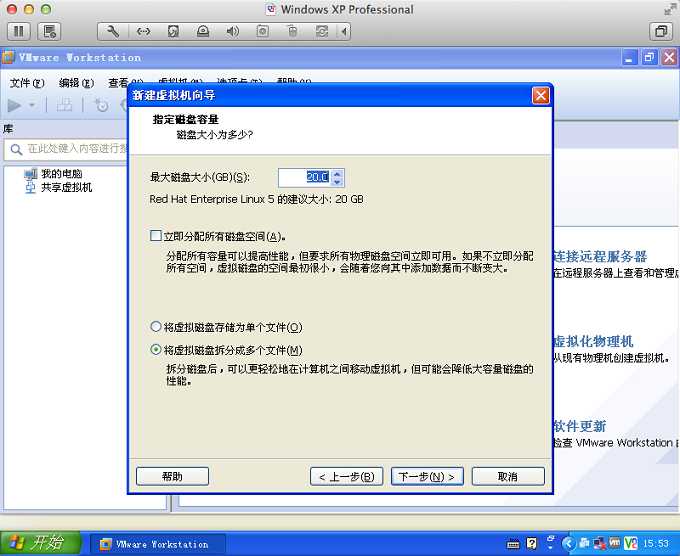Open 连接远程服务器 link

(x=600, y=256)
